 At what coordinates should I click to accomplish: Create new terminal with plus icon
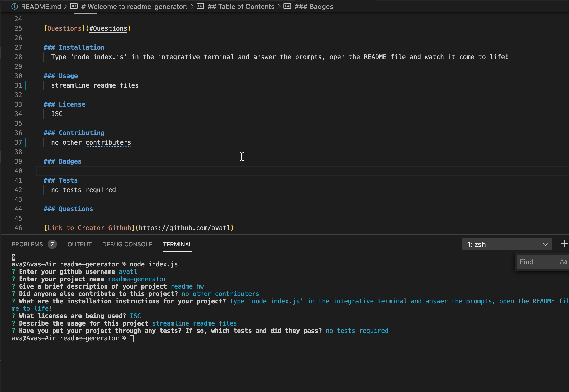pyautogui.click(x=564, y=244)
